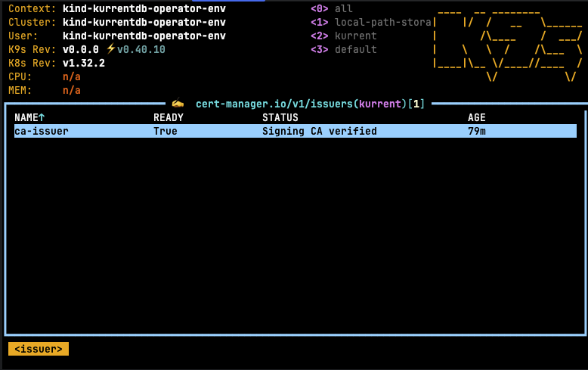This screenshot has width=588, height=370.
Task: Select the <3> default namespace shortcut
Action: click(x=343, y=49)
